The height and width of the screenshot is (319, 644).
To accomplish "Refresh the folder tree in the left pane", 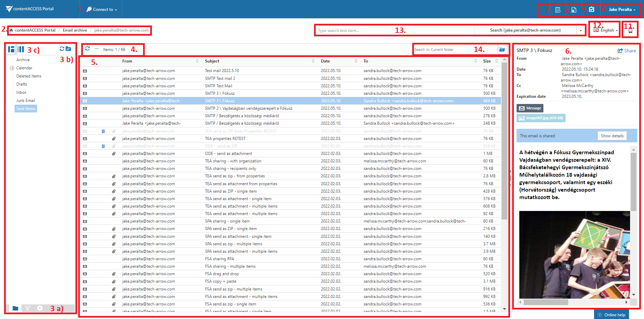I will pos(62,49).
